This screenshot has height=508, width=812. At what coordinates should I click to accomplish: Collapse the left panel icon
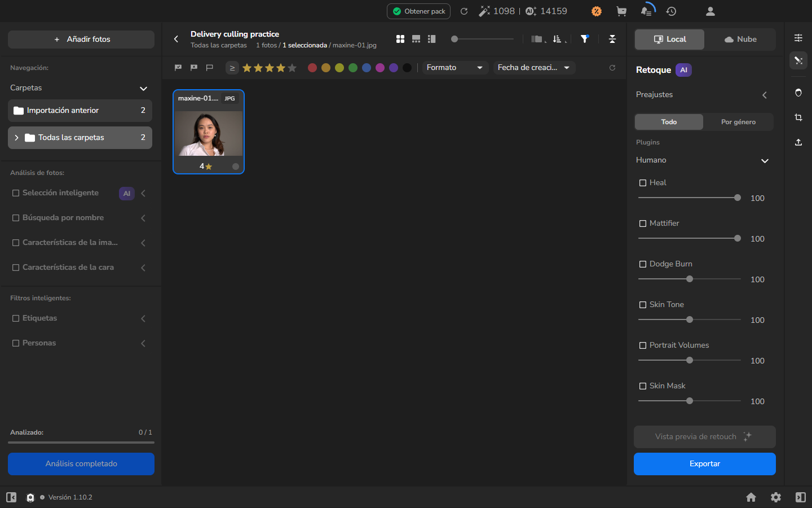click(x=11, y=497)
